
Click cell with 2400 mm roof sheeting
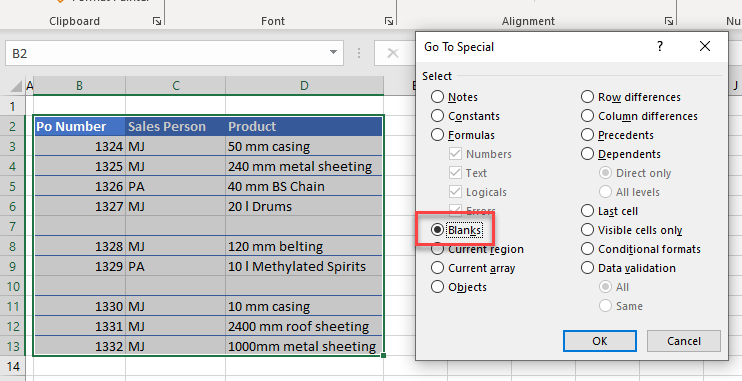click(304, 326)
